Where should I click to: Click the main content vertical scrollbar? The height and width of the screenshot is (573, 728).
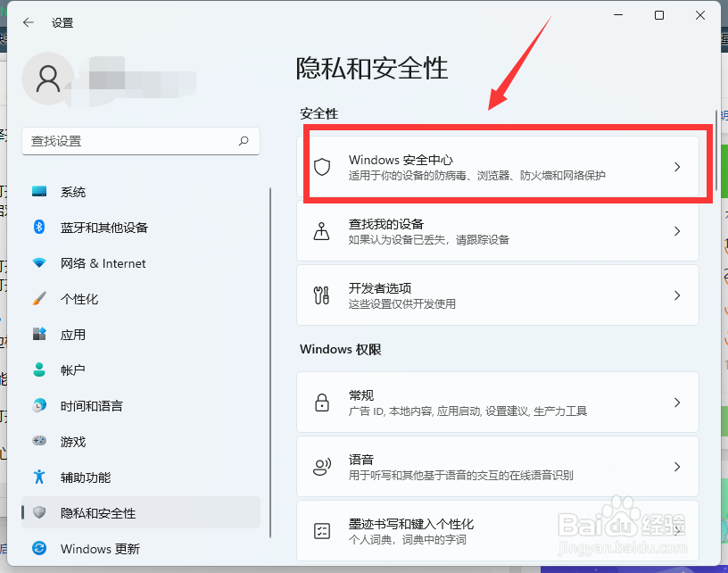(x=716, y=150)
